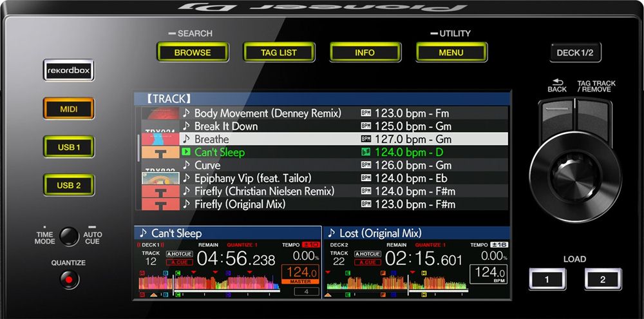644x319 pixels.
Task: Load track to deck 1
Action: point(547,279)
